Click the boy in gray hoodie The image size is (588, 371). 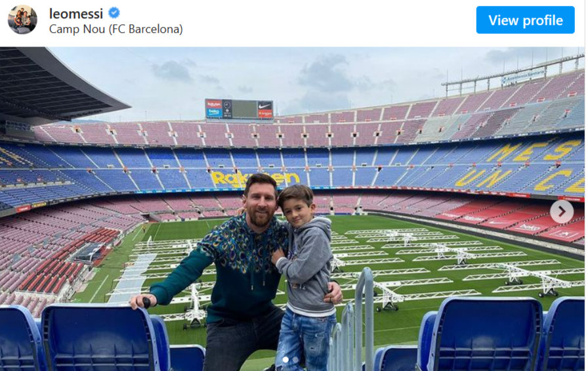tap(306, 278)
